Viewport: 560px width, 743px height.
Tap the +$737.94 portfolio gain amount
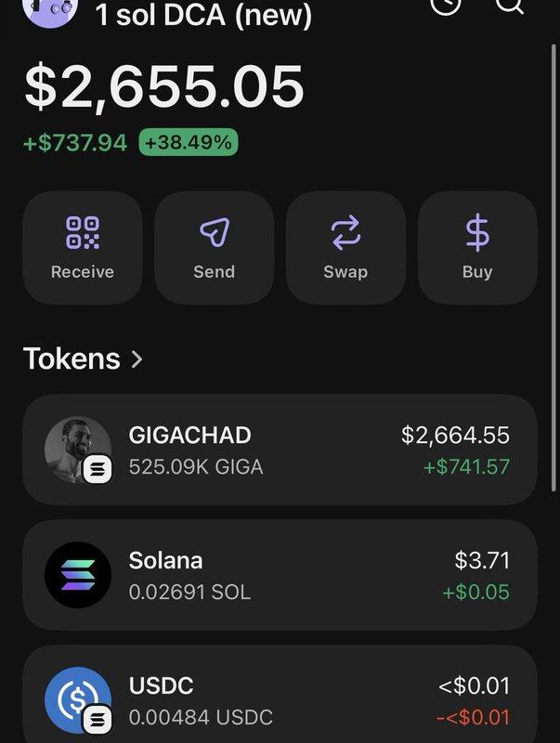coord(75,144)
